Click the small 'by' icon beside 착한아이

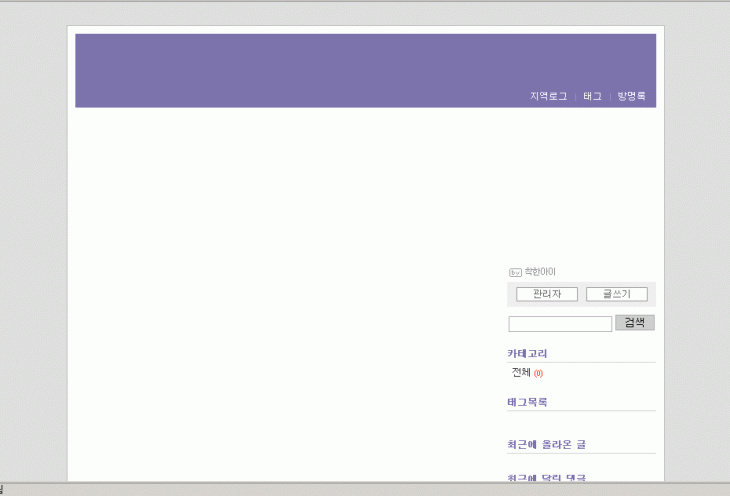tap(515, 272)
